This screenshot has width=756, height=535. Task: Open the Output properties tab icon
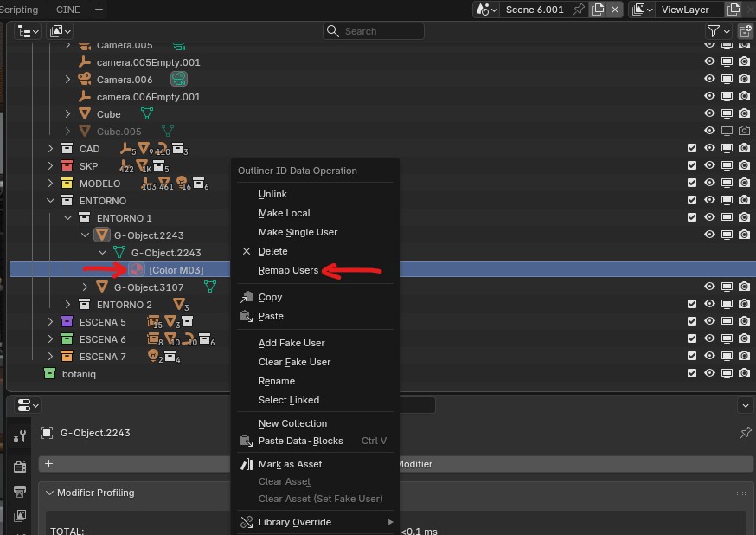20,492
